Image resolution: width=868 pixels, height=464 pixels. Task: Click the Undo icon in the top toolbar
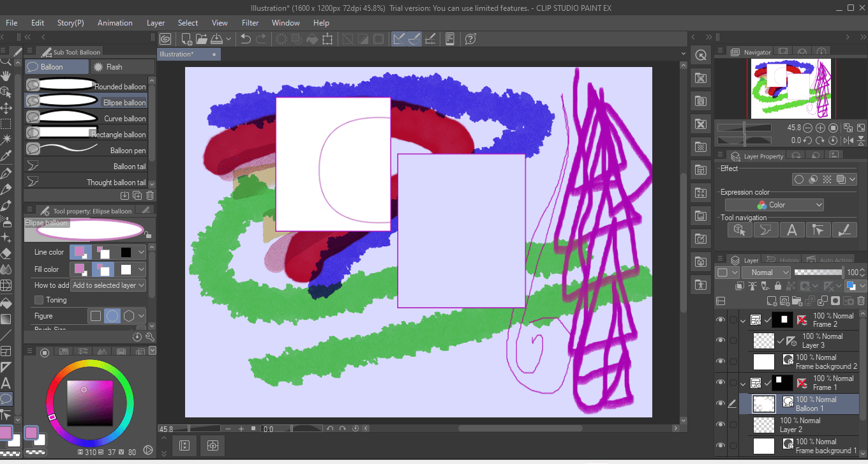pos(246,39)
